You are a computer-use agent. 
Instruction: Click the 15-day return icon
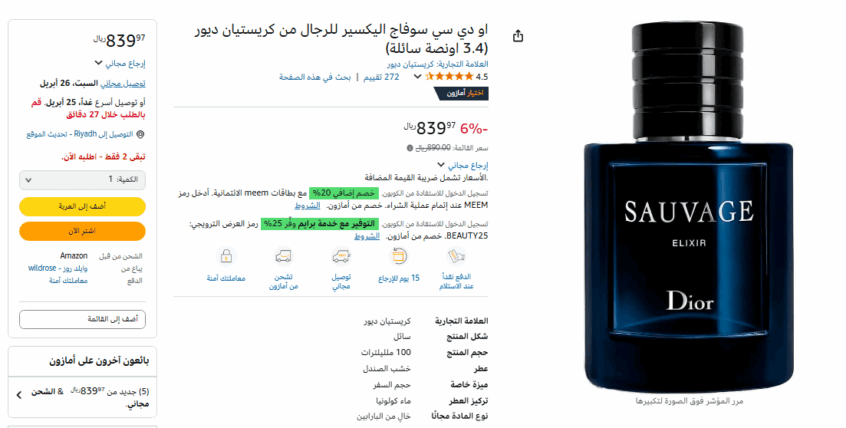399,256
